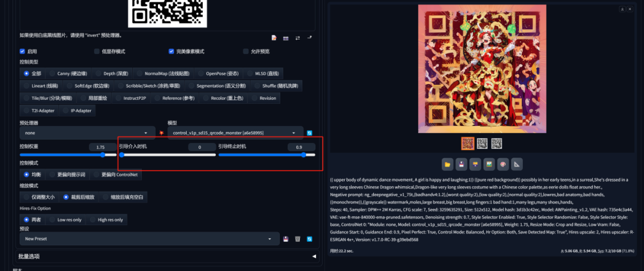Select NormalMap (法线贴图) control type

tap(163, 73)
